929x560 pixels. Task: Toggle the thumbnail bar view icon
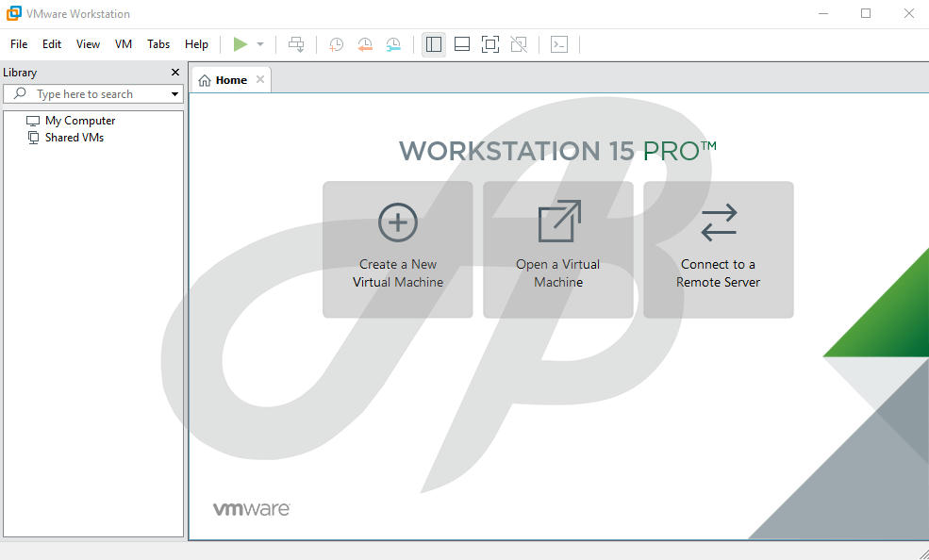(462, 44)
